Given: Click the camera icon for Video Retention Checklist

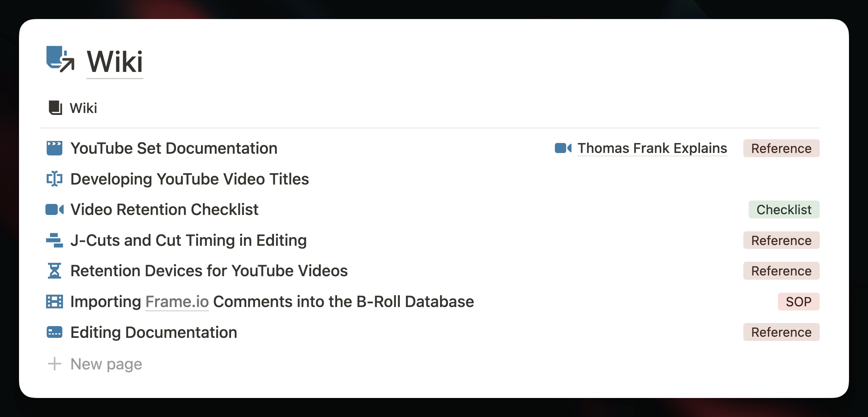Looking at the screenshot, I should [x=54, y=210].
